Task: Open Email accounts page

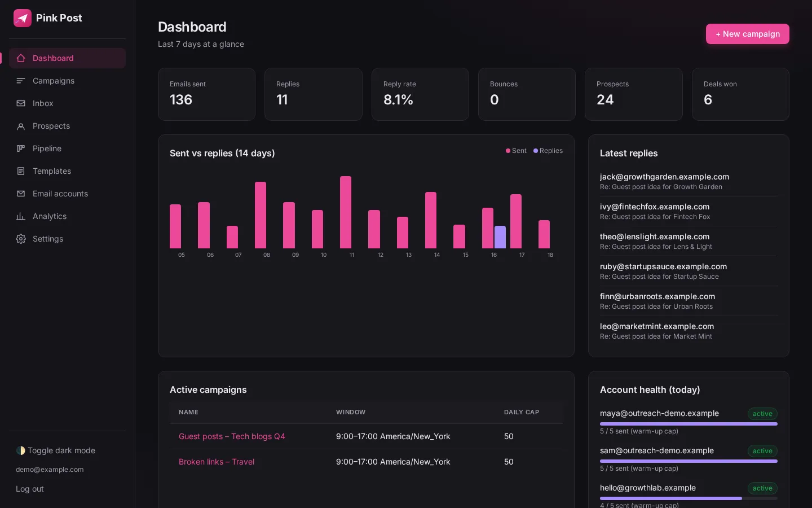Action: pyautogui.click(x=67, y=194)
